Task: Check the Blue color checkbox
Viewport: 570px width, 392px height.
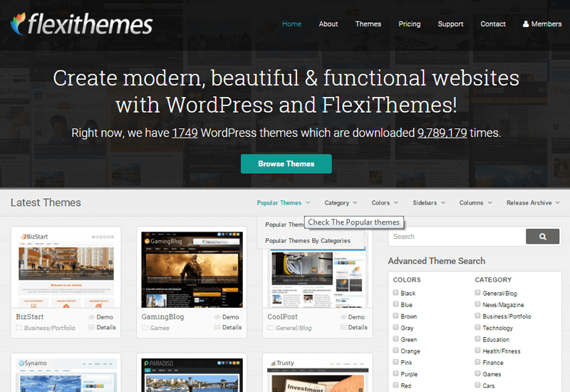Action: click(396, 304)
